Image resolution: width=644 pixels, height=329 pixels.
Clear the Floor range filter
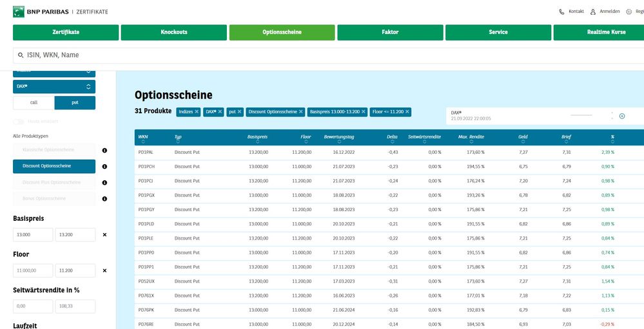[104, 271]
